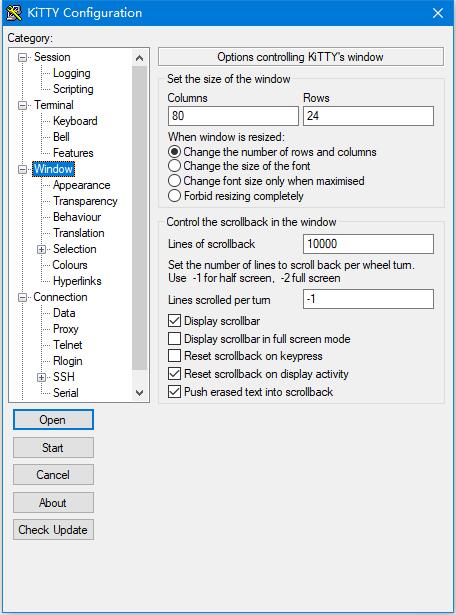
Task: Click the KiTTY icon in the title bar
Action: pyautogui.click(x=14, y=13)
